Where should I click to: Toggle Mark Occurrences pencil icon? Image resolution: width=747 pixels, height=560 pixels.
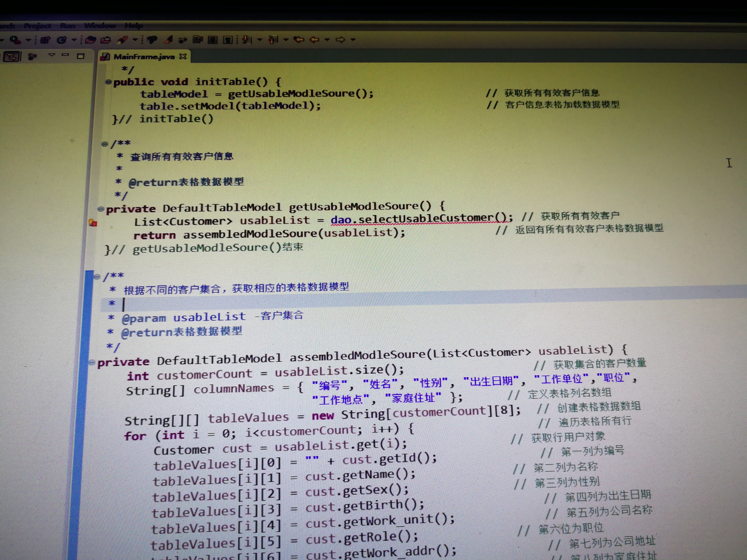click(x=168, y=40)
